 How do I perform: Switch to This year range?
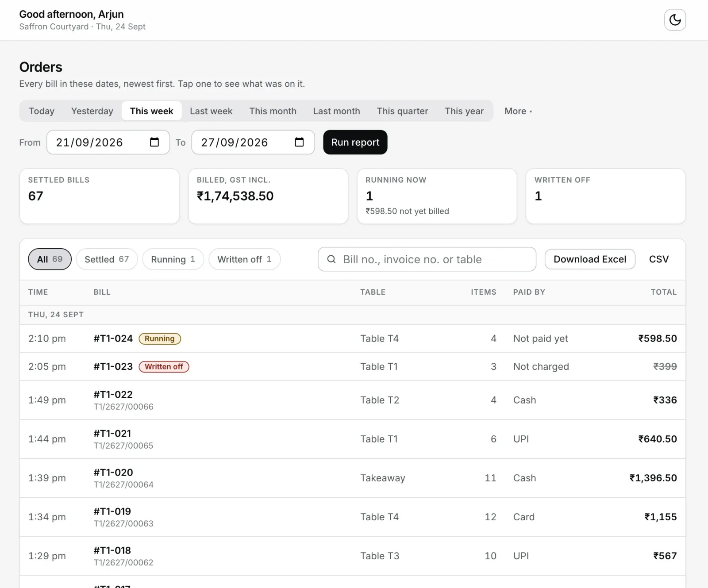point(464,111)
